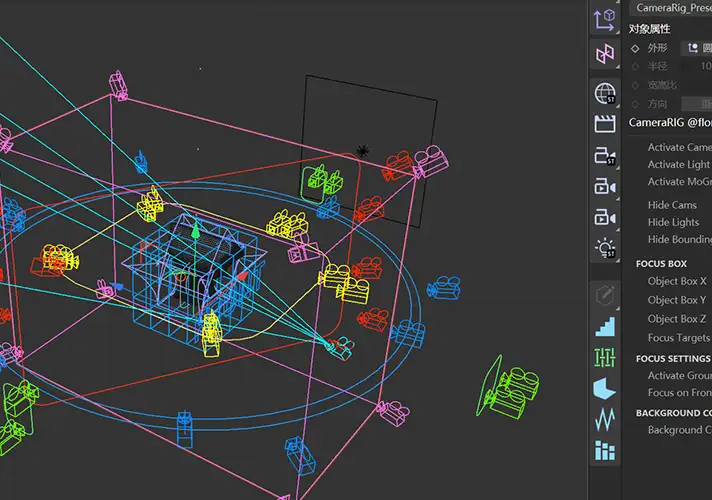Screen dimensions: 712x500
Task: Open the greyed 方向 direction dropdown
Action: pos(697,104)
